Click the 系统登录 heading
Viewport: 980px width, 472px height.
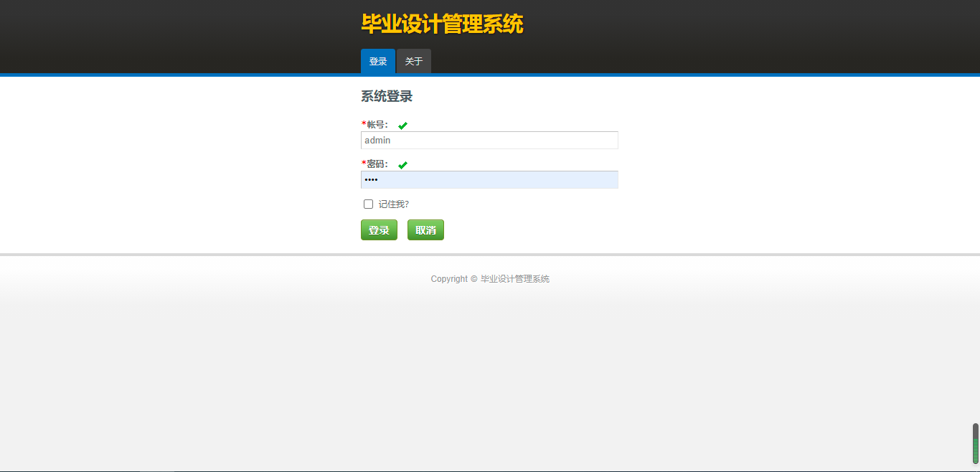point(387,96)
